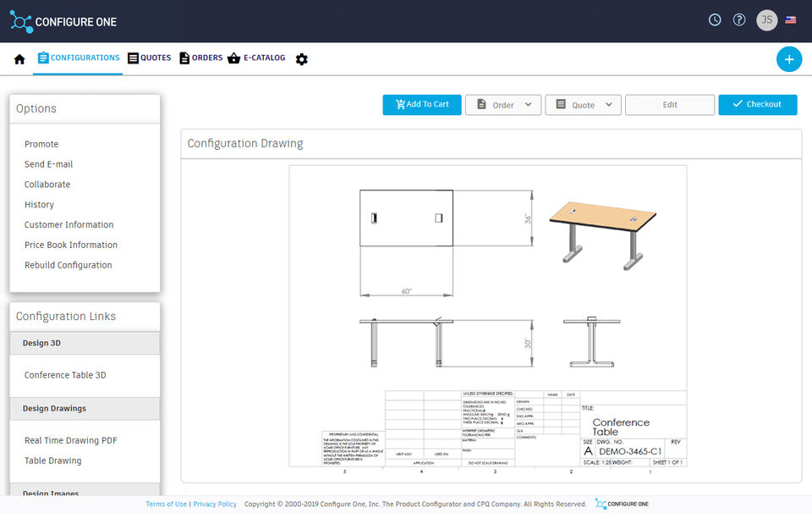The image size is (812, 513).
Task: Open the Real Time Drawing PDF link
Action: tap(71, 440)
